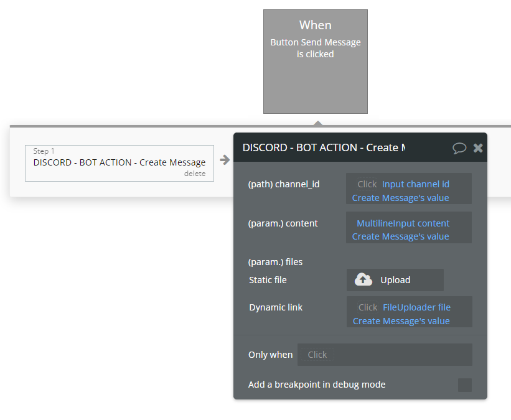Screen dimensions: 511x420
Task: Click the Dynamic link label
Action: pos(276,307)
